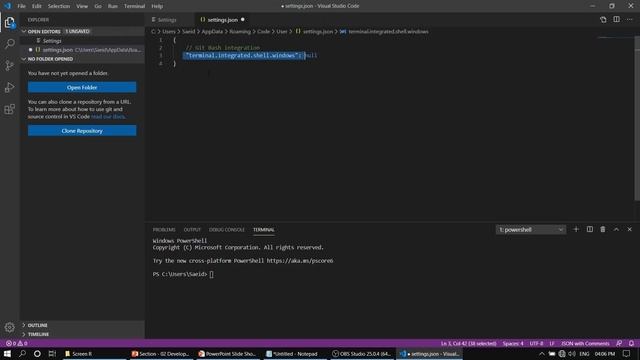640x360 pixels.
Task: Switch to the Output panel tab
Action: (192, 230)
